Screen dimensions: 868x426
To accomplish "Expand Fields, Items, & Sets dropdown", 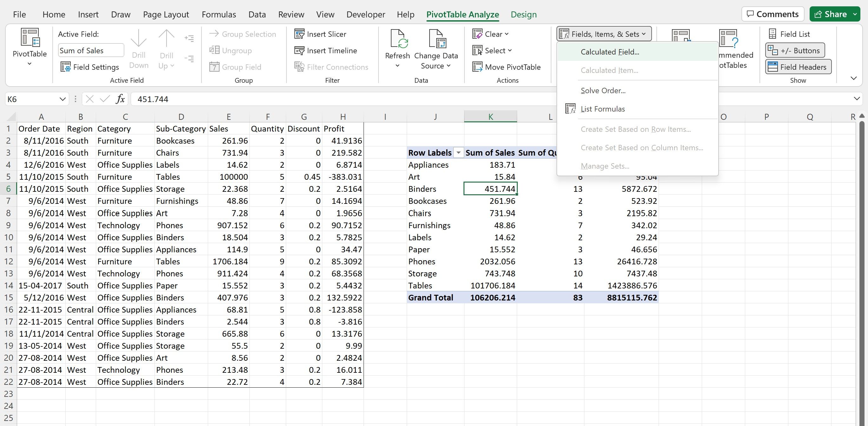I will pos(603,34).
